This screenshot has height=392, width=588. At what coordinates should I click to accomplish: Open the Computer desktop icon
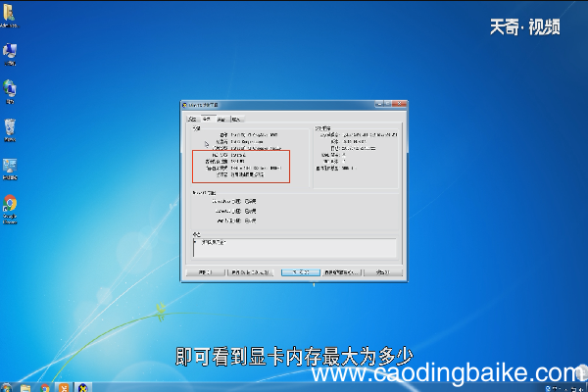(x=10, y=55)
